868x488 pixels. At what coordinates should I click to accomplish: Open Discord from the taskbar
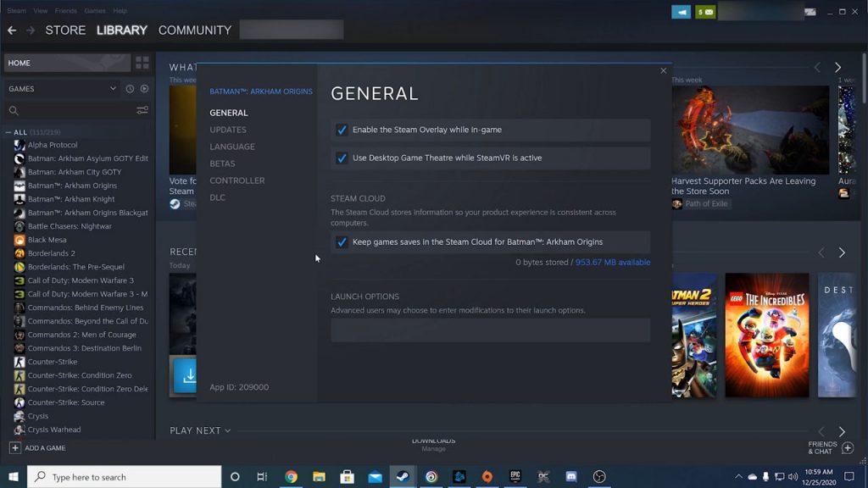pos(571,476)
